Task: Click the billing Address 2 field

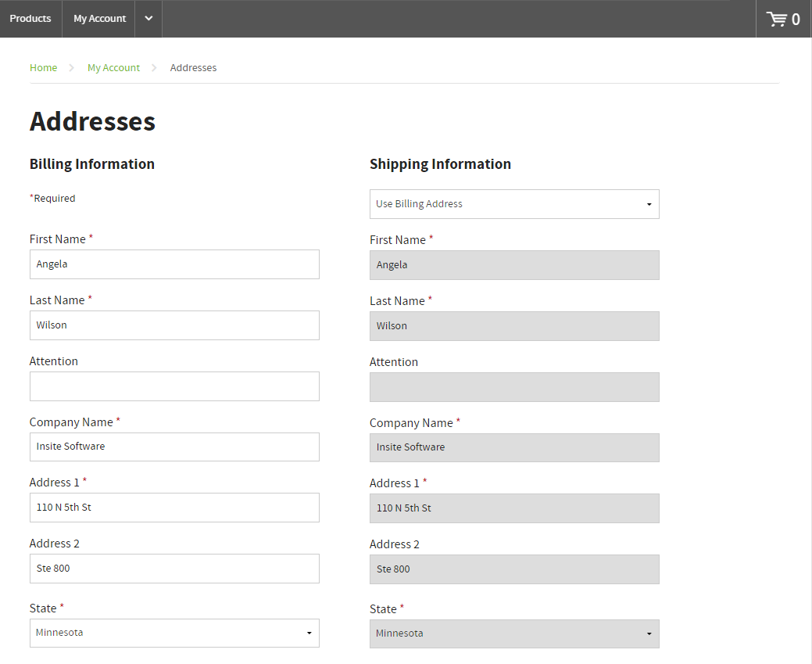Action: click(x=173, y=569)
